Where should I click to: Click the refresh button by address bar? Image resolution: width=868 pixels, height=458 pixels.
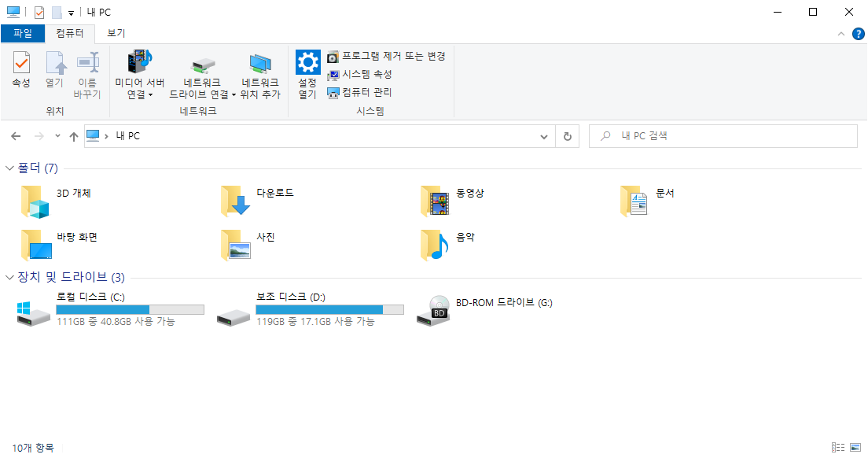point(568,136)
